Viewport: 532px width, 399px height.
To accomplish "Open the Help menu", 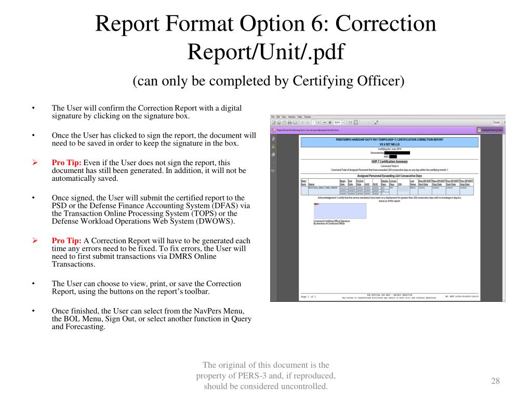I will pyautogui.click(x=300, y=117).
